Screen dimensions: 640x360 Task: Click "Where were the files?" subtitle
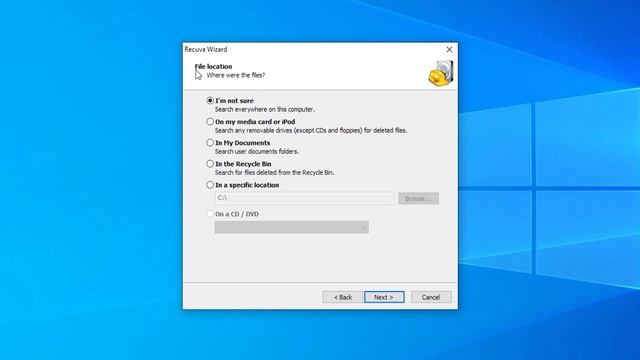[x=236, y=76]
